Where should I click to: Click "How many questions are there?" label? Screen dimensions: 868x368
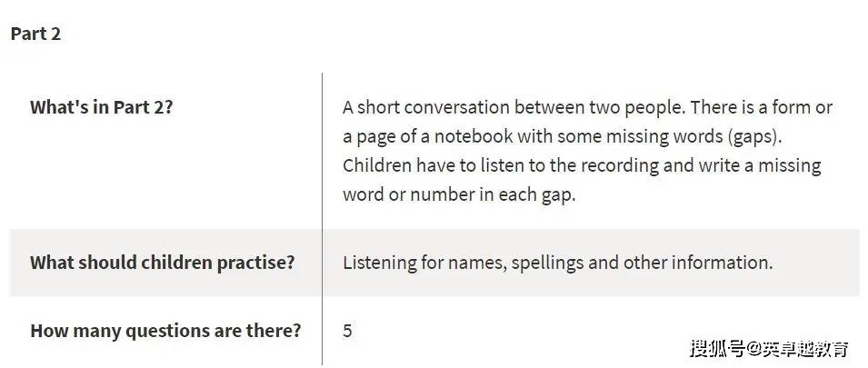click(165, 331)
